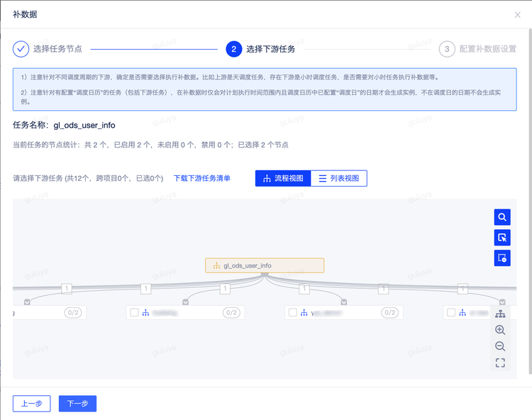The width and height of the screenshot is (532, 420).
Task: Check the third downstream task node checkbox
Action: (x=292, y=312)
